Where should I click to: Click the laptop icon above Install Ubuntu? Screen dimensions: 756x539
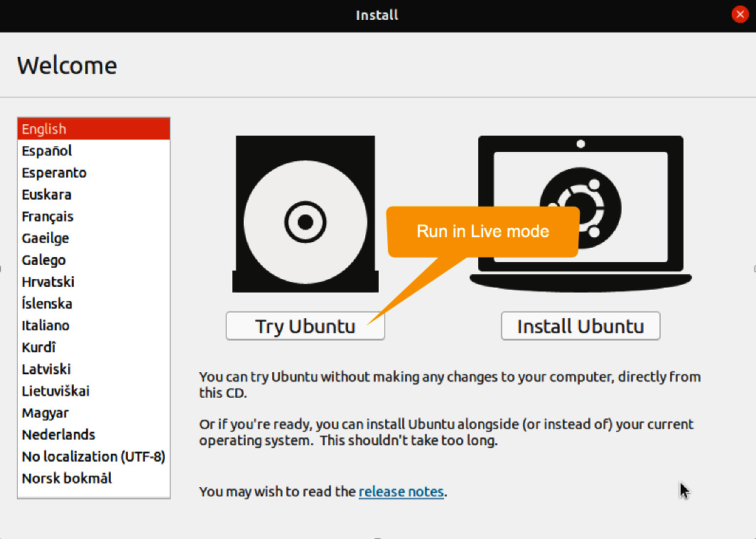[x=580, y=214]
